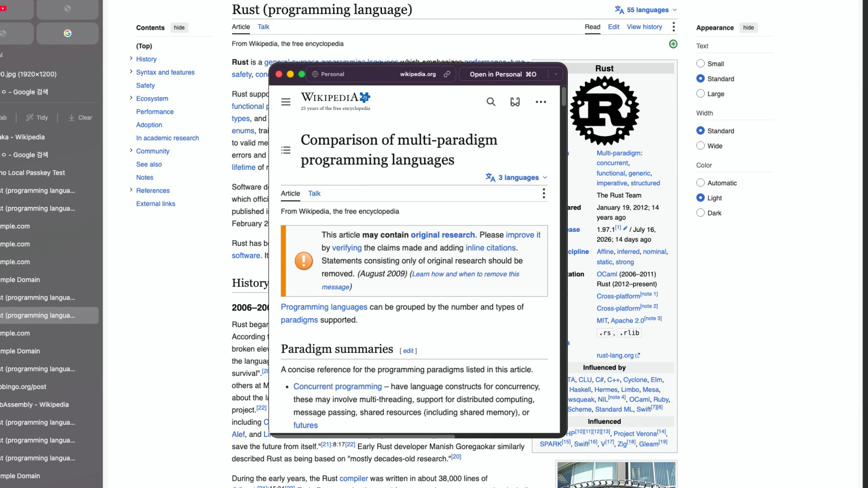The width and height of the screenshot is (868, 488).
Task: Select Standard page width
Action: click(700, 131)
